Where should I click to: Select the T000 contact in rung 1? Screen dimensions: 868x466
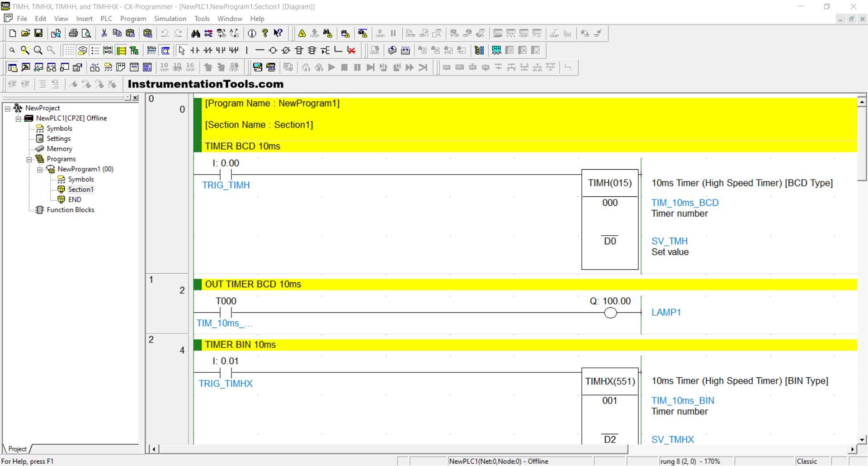[x=226, y=312]
